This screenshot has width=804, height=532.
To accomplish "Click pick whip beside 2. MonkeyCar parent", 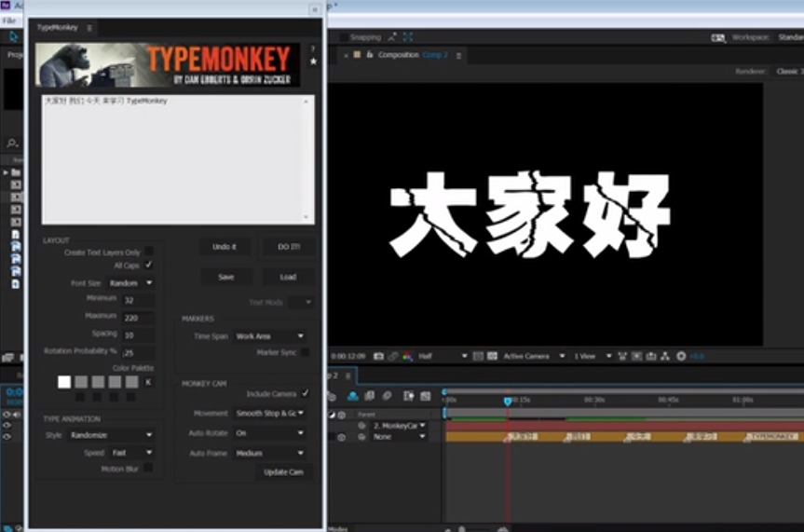I will [x=362, y=425].
